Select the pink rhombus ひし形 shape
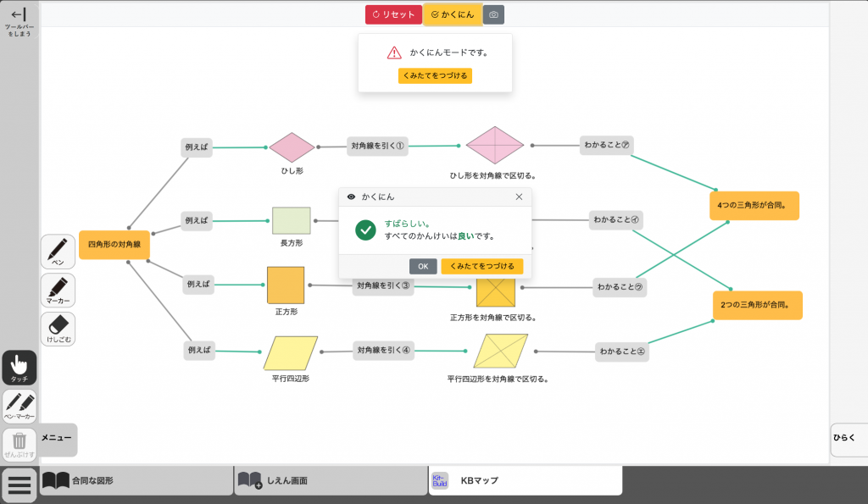 (292, 147)
